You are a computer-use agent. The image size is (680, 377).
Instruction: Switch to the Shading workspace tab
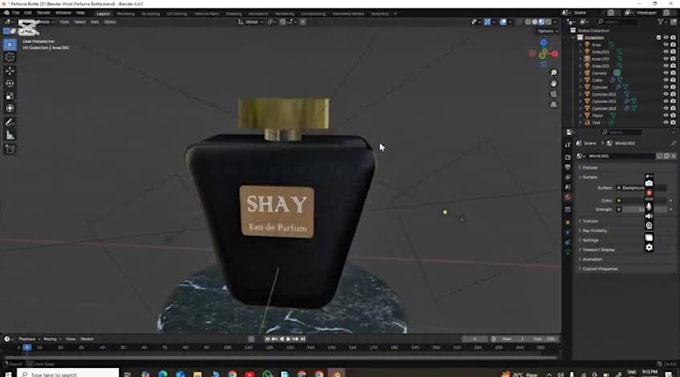pyautogui.click(x=234, y=14)
